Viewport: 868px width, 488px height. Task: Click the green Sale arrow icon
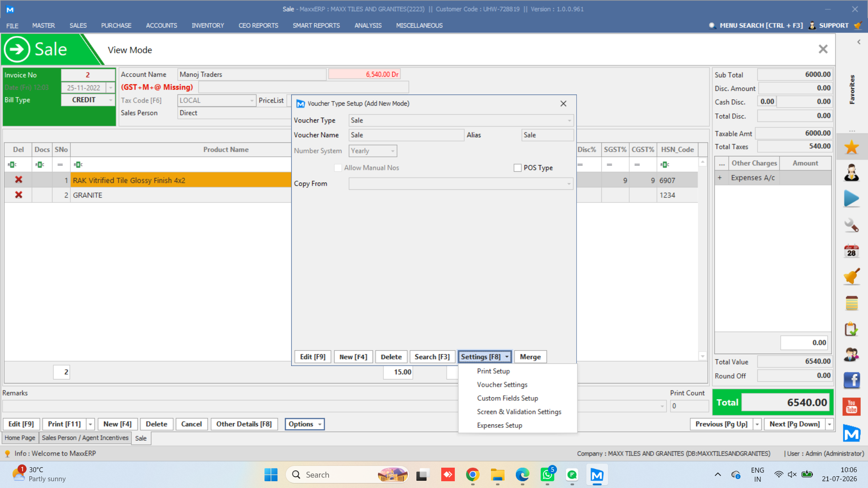pyautogui.click(x=17, y=49)
